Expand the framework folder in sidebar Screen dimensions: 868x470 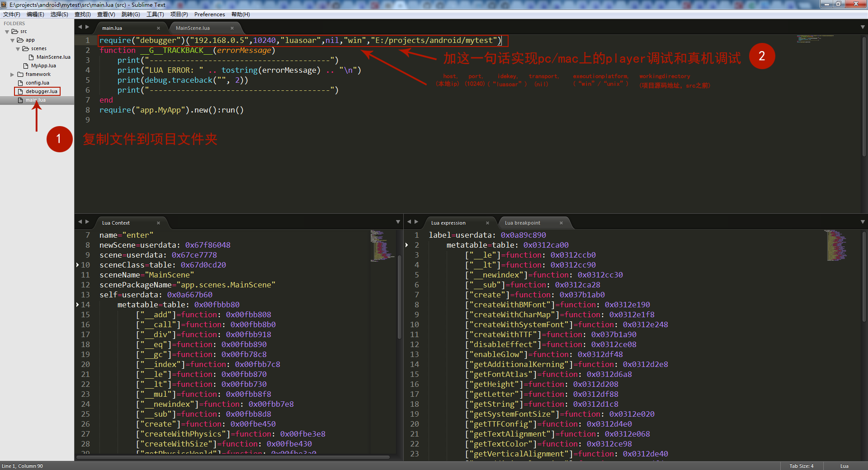coord(12,75)
